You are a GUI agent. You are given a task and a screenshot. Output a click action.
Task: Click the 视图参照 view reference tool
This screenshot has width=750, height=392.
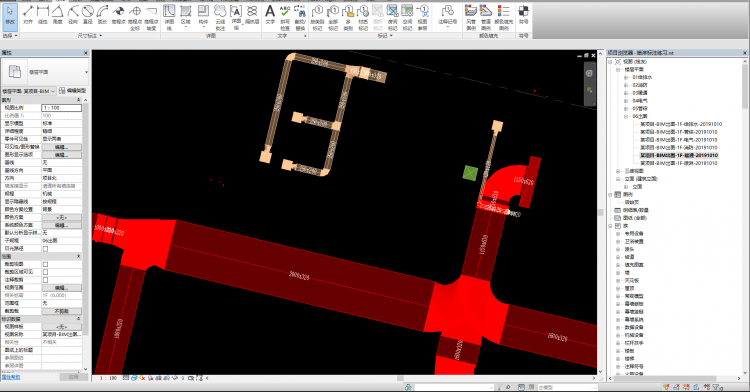point(422,18)
